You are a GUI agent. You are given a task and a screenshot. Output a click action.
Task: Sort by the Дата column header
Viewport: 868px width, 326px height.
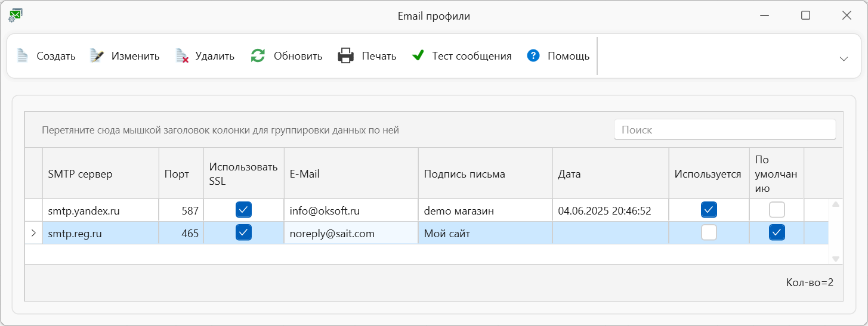point(610,173)
